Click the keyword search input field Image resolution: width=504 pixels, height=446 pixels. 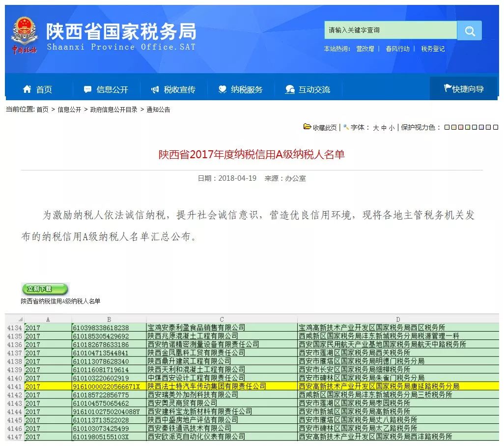(391, 30)
